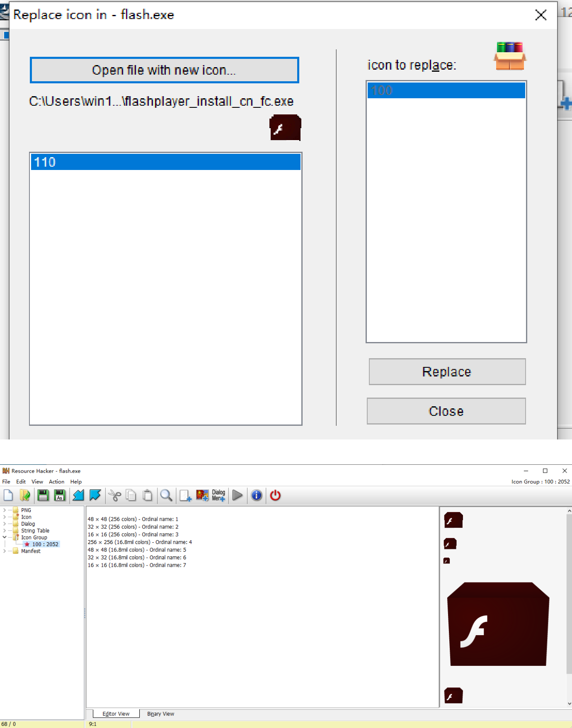Image resolution: width=572 pixels, height=728 pixels.
Task: Click the Copy pages icon
Action: 131,495
